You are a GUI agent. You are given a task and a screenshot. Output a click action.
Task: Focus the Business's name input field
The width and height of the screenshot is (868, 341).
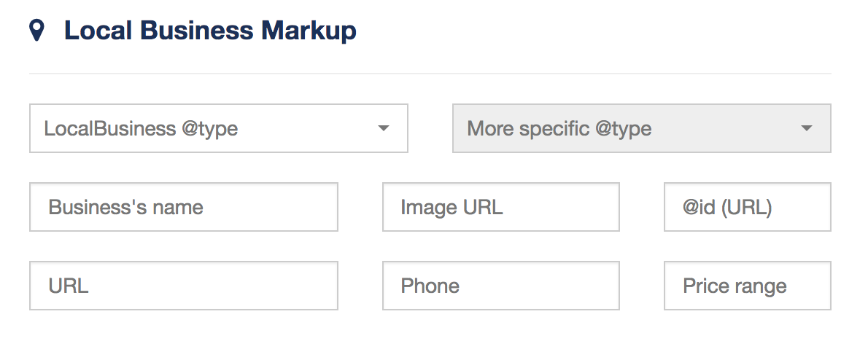pos(184,207)
